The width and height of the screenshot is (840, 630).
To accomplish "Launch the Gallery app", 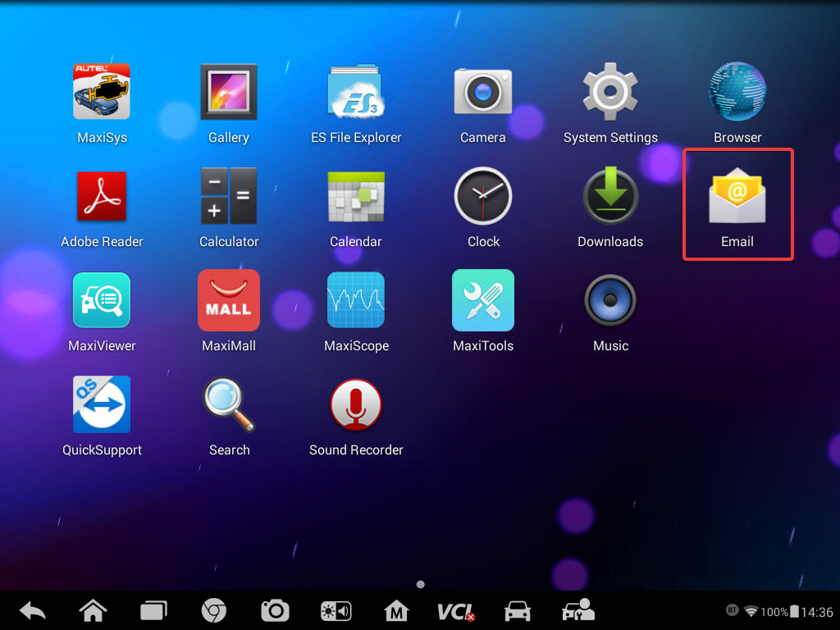I will pos(229,92).
